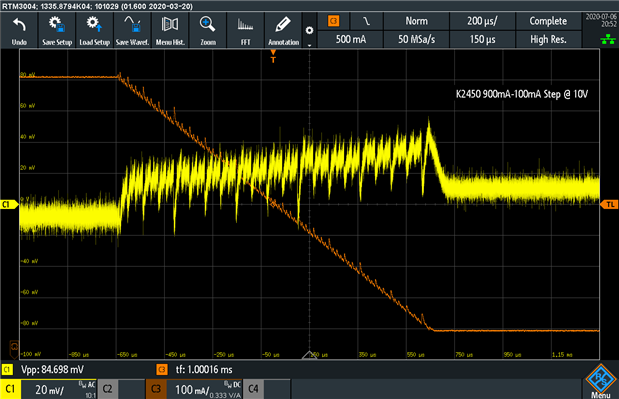Launch the FFT analysis icon
619x399 pixels.
(246, 30)
